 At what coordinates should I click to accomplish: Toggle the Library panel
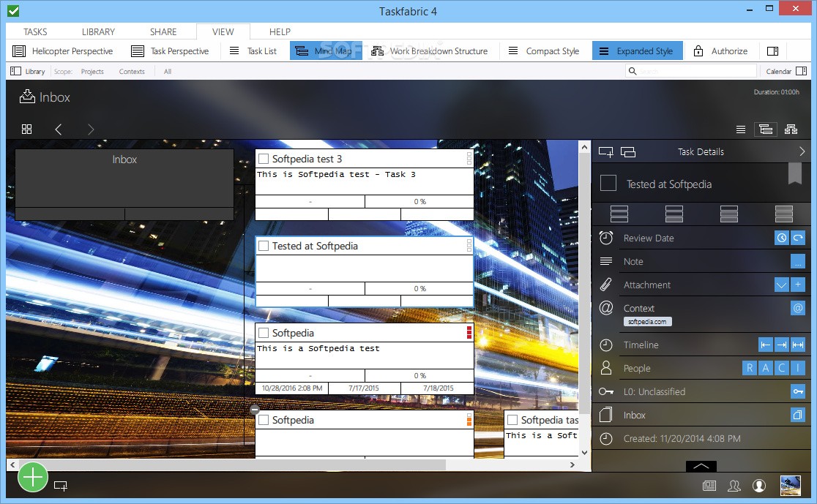click(28, 72)
